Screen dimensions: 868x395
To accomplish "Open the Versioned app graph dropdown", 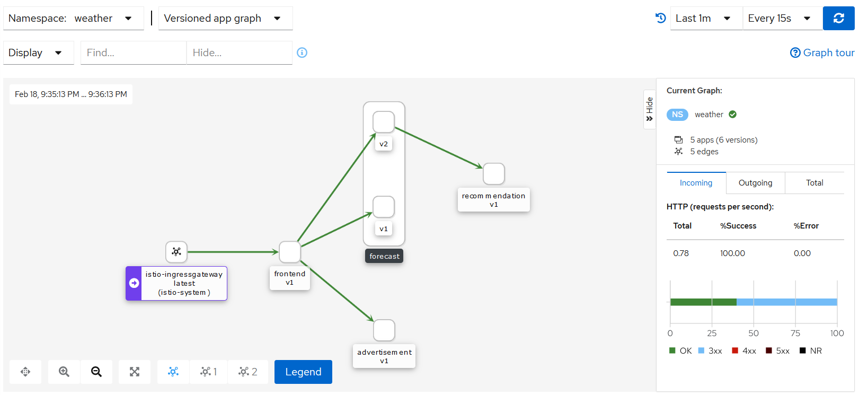I will pos(225,19).
